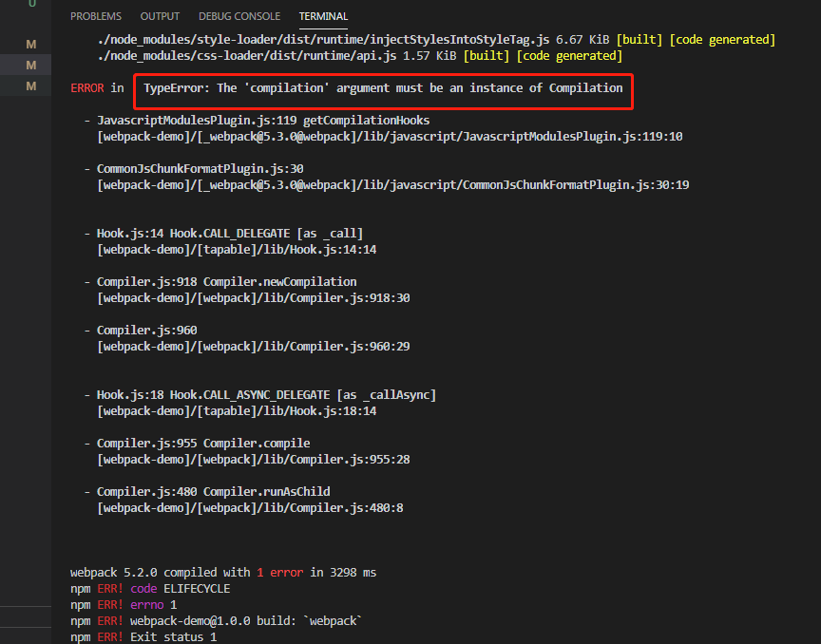
Task: Click npm ERR! Exit status 1 line
Action: point(143,637)
